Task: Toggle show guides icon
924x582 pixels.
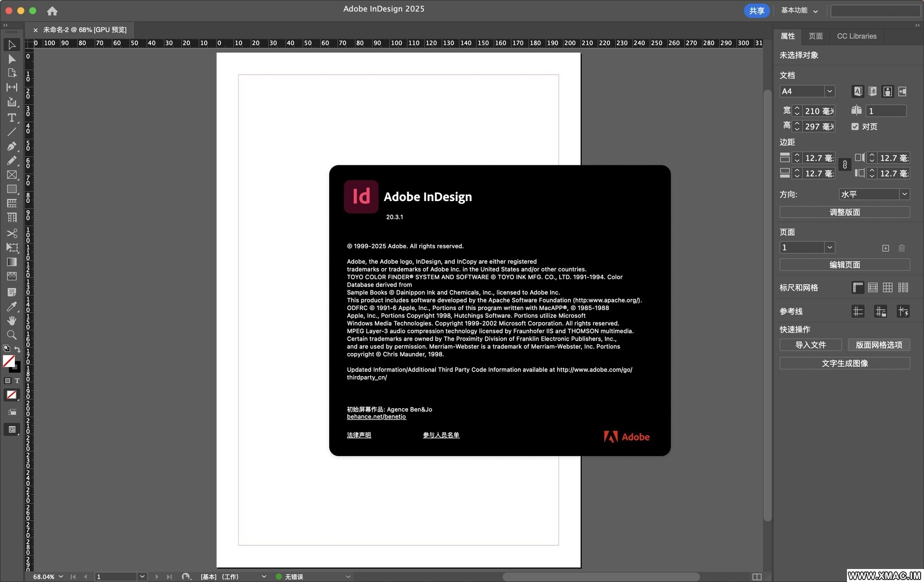Action: point(858,312)
